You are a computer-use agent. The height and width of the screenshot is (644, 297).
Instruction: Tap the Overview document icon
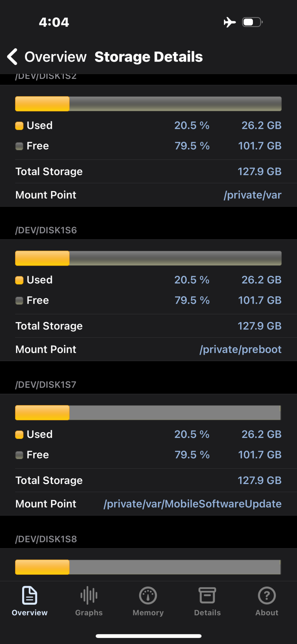click(x=30, y=595)
